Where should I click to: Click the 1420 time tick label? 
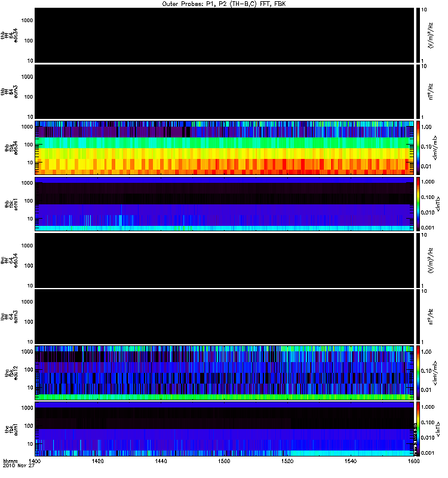(97, 461)
